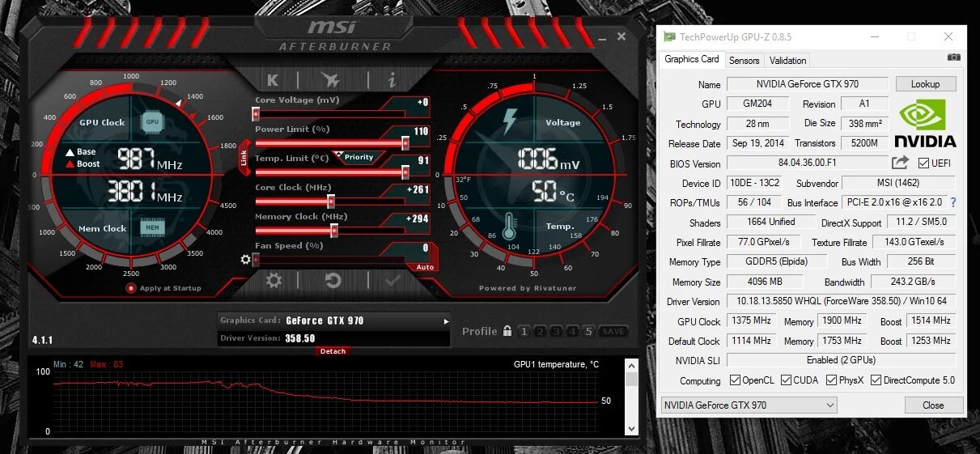Toggle fan speed Auto mode
The width and height of the screenshot is (980, 454).
click(x=425, y=267)
